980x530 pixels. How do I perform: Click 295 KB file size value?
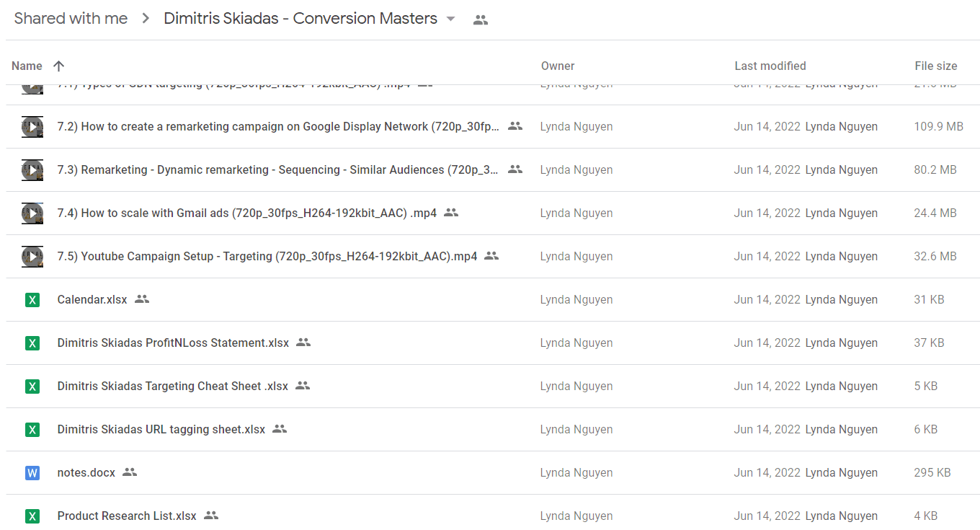click(x=932, y=473)
